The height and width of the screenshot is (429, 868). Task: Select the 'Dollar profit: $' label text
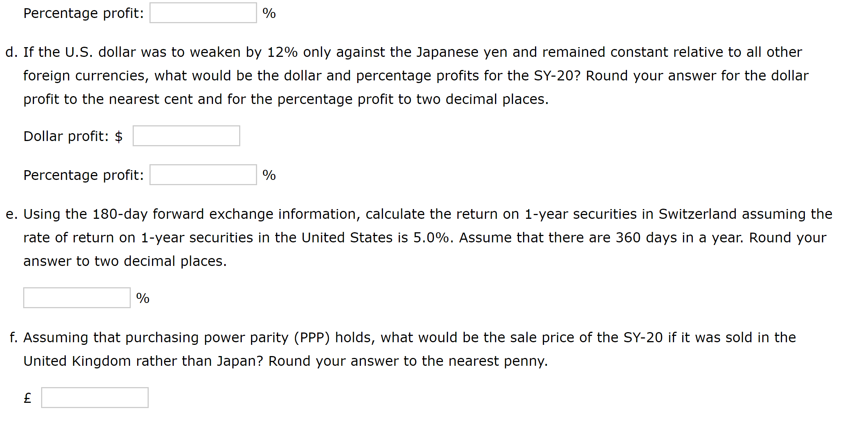(x=72, y=136)
